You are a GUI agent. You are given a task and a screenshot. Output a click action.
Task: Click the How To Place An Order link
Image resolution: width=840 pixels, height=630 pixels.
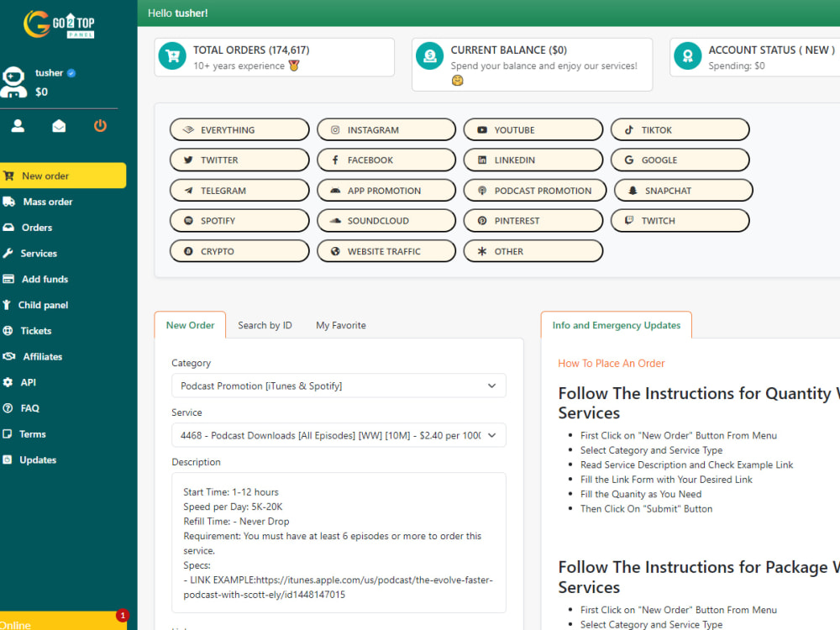click(x=612, y=363)
